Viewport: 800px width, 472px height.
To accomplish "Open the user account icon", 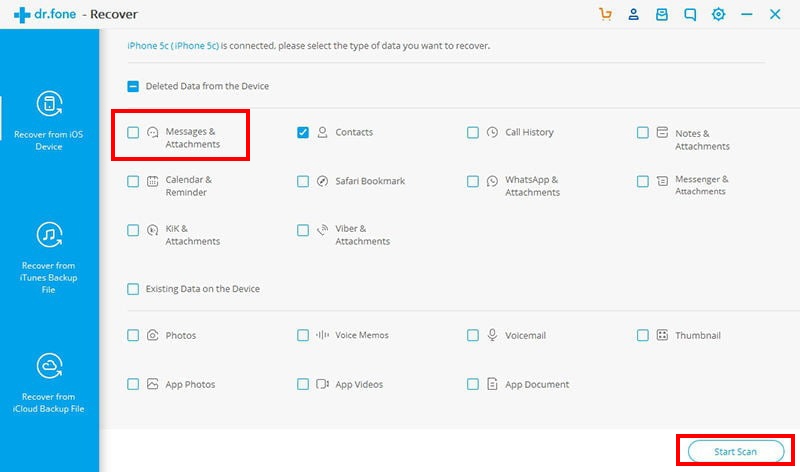I will (634, 14).
